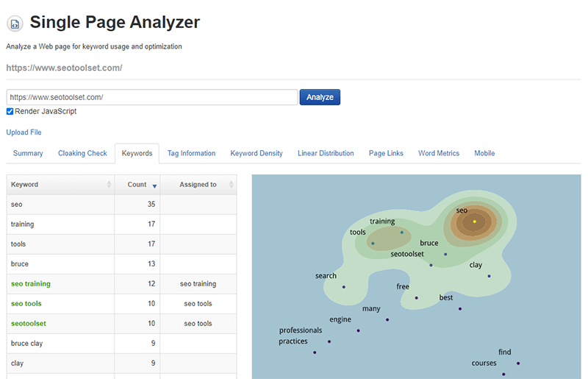The height and width of the screenshot is (379, 588).
Task: Open the Page Links tab
Action: 386,153
